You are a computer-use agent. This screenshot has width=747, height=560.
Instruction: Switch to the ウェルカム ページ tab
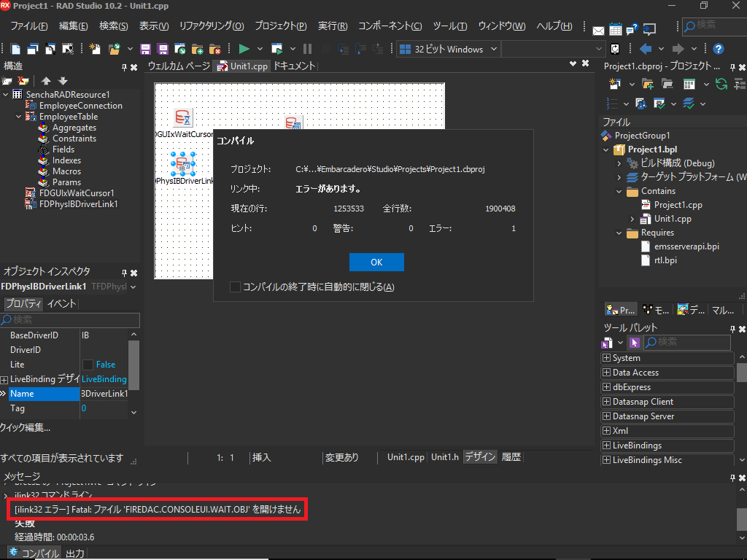[x=179, y=64]
